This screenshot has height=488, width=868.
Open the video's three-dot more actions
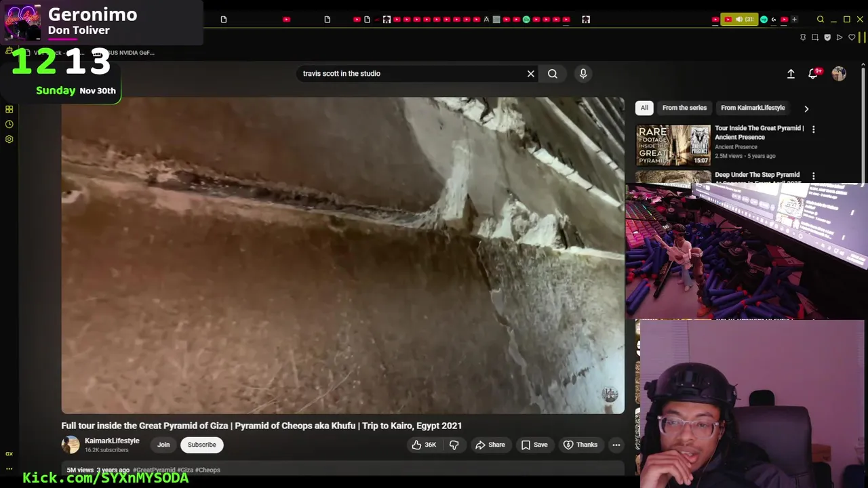click(616, 445)
